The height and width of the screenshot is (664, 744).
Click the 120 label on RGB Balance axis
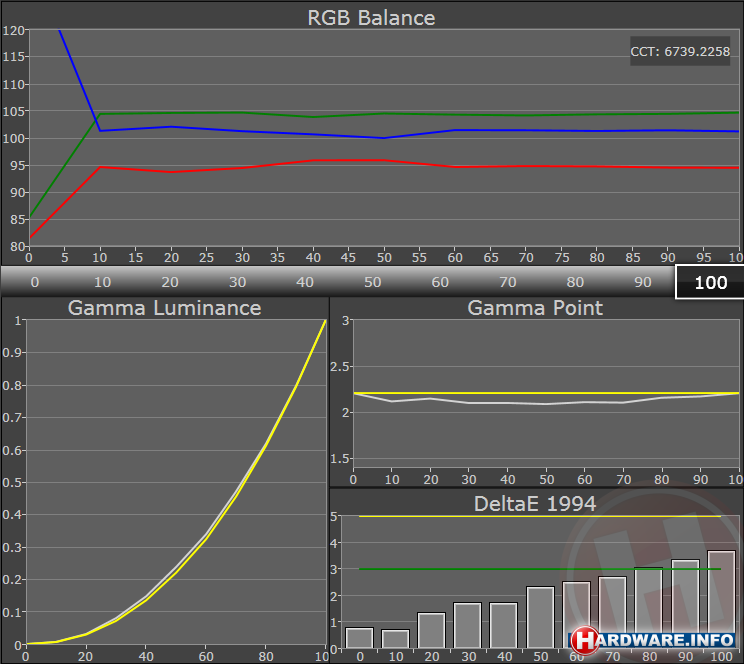tap(13, 30)
